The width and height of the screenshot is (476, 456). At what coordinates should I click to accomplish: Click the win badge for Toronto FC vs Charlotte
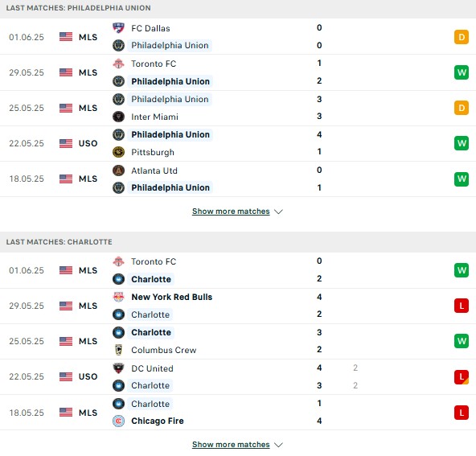pos(462,270)
